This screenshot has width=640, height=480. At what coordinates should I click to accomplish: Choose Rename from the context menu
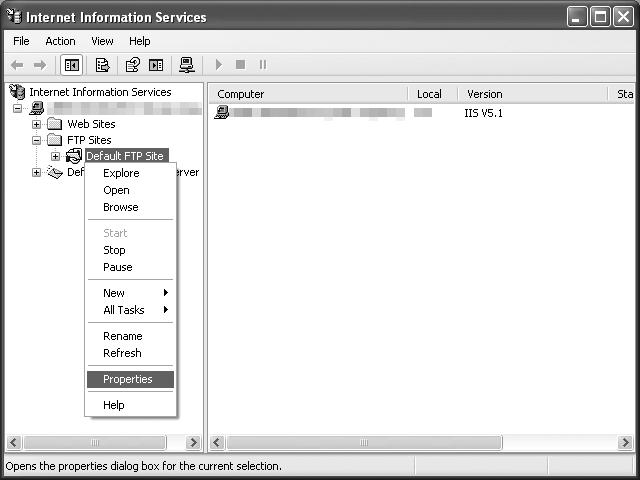[131, 336]
